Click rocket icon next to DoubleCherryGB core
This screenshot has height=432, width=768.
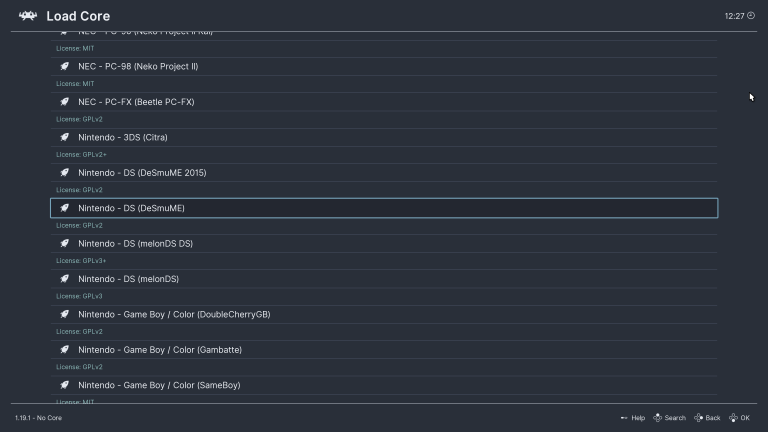pos(64,315)
